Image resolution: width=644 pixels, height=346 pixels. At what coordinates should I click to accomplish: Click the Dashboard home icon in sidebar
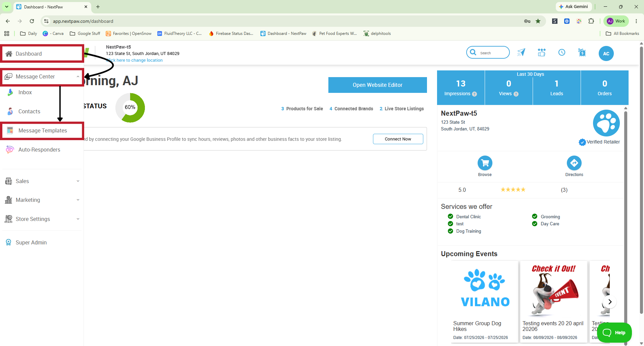[9, 54]
